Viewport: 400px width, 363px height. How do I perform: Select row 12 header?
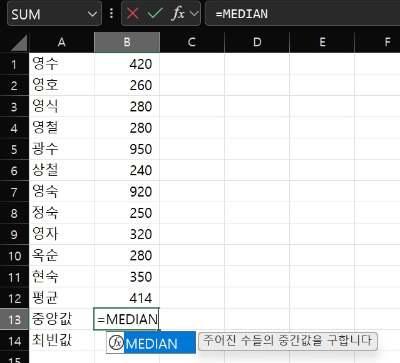pos(14,298)
